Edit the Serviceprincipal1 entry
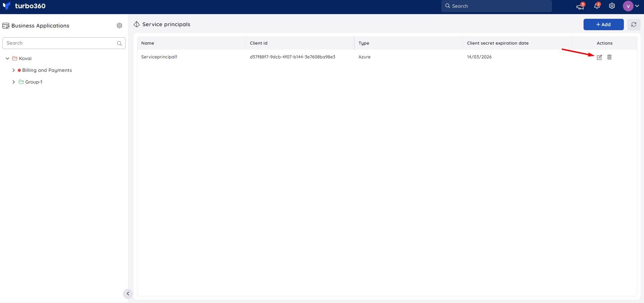Viewport: 644px width, 303px height. (x=599, y=57)
